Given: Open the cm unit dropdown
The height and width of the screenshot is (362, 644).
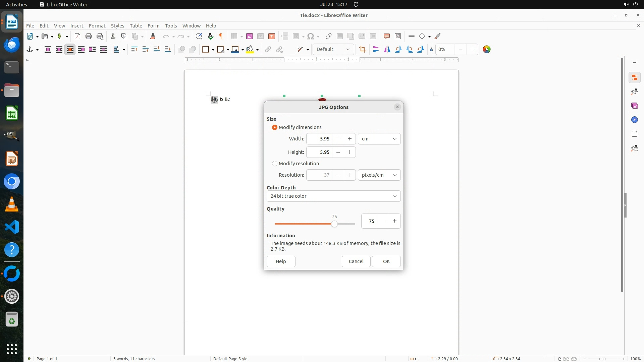Looking at the screenshot, I should tap(379, 139).
